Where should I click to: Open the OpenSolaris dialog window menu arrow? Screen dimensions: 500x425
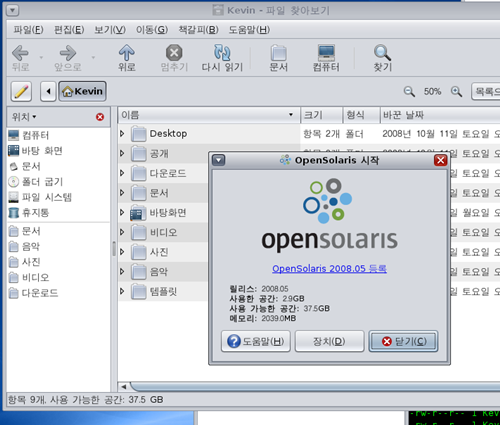[x=219, y=160]
